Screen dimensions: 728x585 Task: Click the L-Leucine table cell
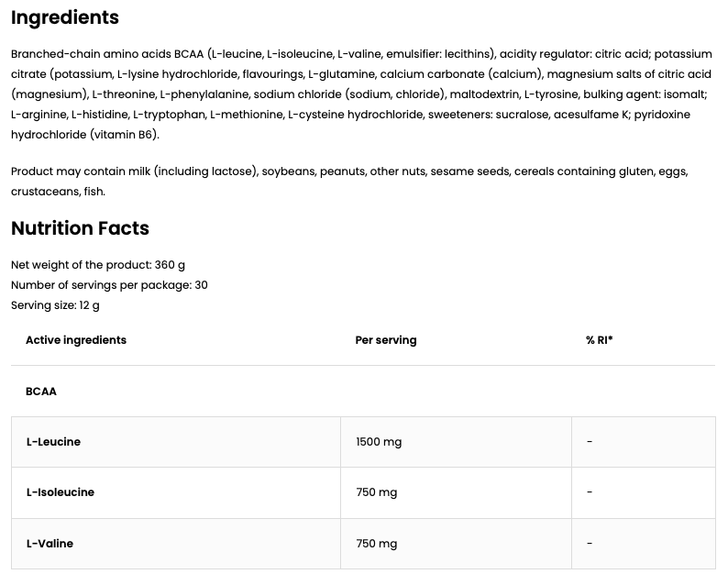[x=54, y=442]
